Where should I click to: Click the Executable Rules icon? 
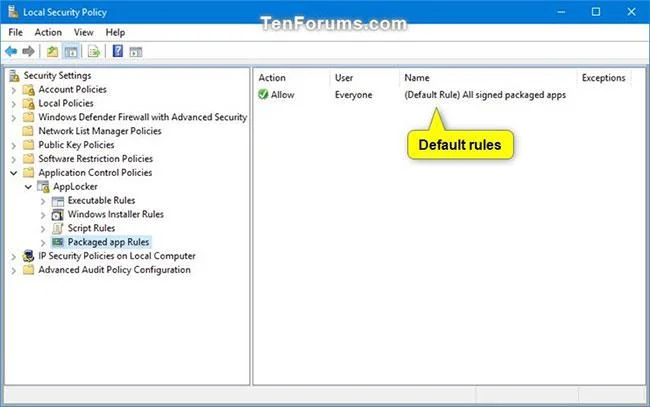click(58, 201)
